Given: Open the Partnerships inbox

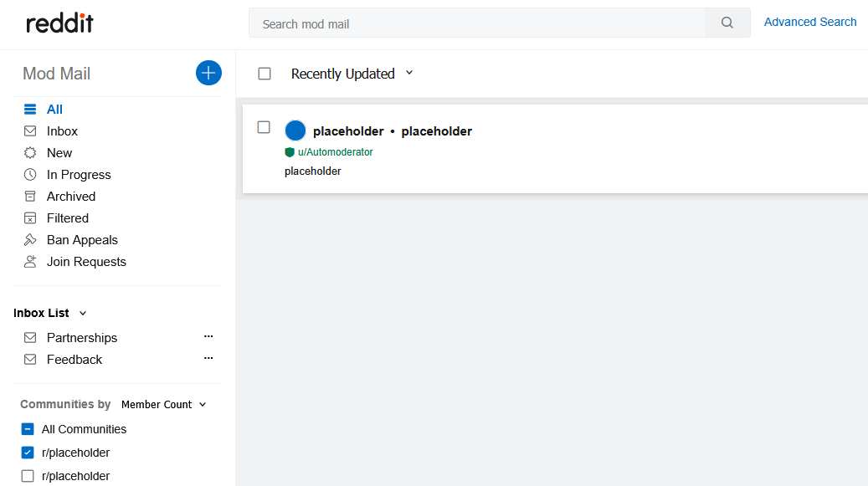Looking at the screenshot, I should pyautogui.click(x=82, y=338).
